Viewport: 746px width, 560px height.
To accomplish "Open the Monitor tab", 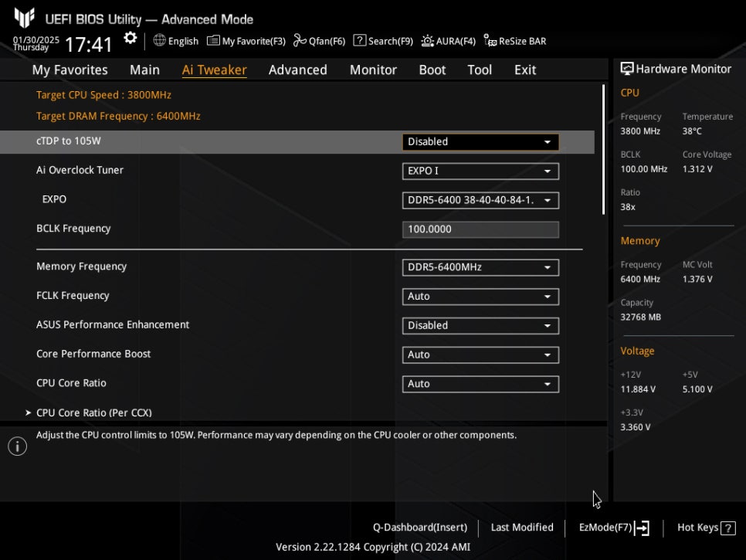I will click(x=373, y=70).
